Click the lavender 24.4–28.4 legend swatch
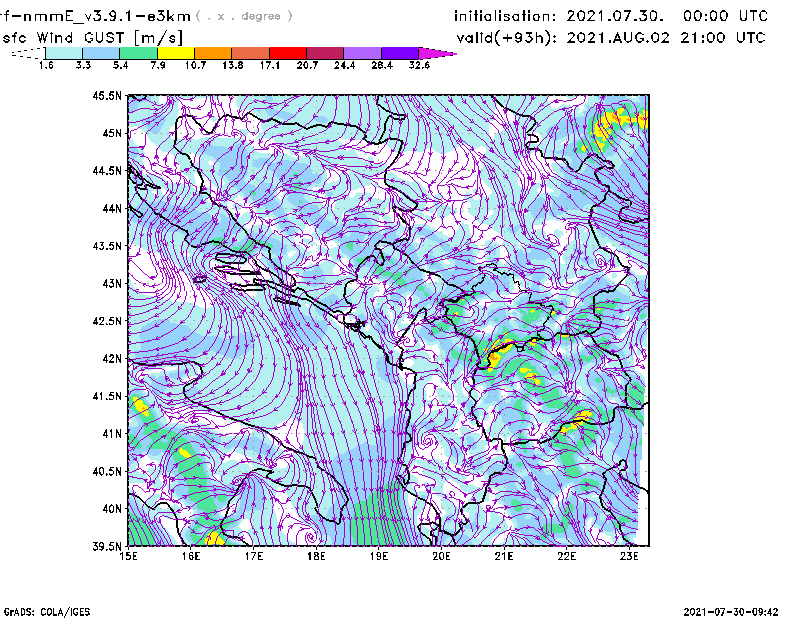Screen dimensions: 800x618 point(362,53)
